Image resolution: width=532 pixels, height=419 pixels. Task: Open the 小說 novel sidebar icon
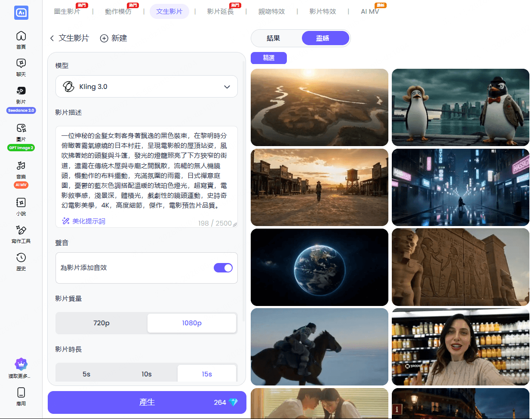(21, 202)
